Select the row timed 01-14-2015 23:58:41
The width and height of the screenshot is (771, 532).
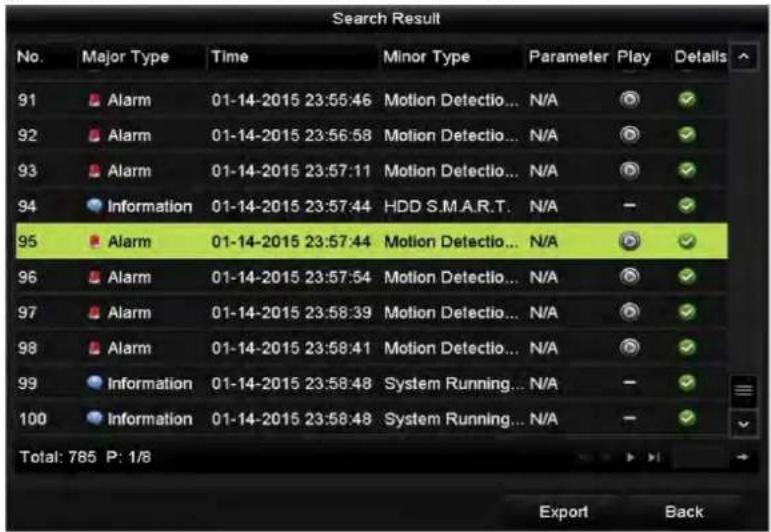pyautogui.click(x=372, y=348)
